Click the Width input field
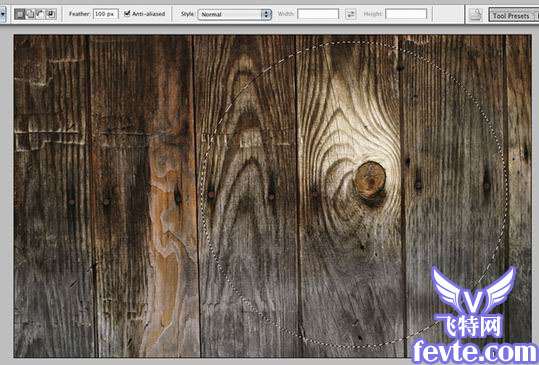The image size is (539, 365). [318, 14]
